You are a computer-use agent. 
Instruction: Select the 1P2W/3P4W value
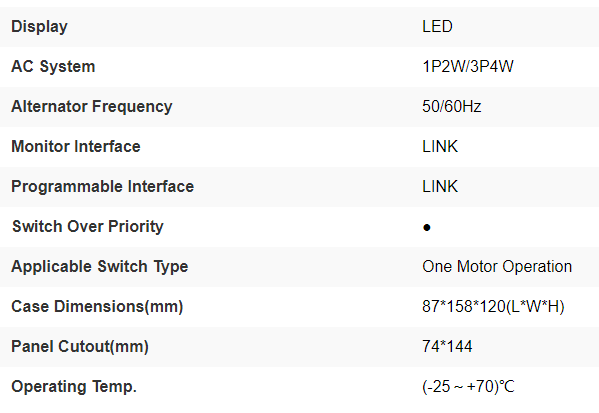pos(468,66)
